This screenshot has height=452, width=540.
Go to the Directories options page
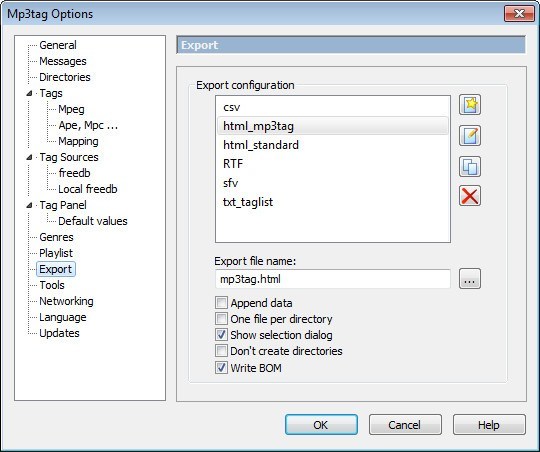(x=65, y=77)
